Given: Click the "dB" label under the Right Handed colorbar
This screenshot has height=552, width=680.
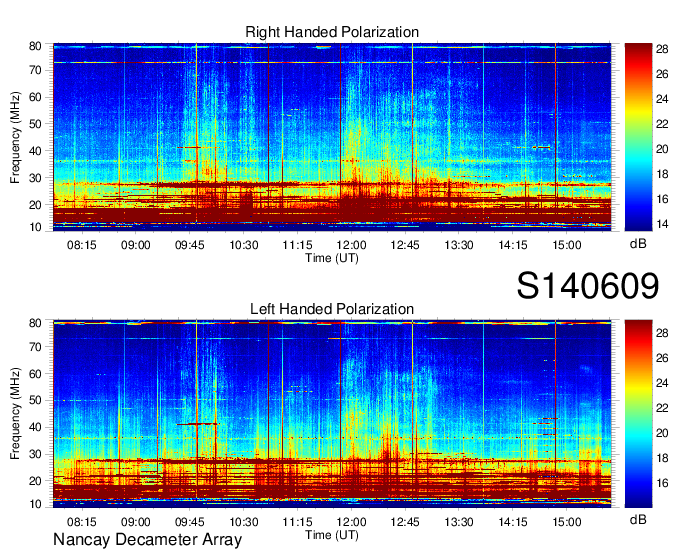Looking at the screenshot, I should pos(638,244).
